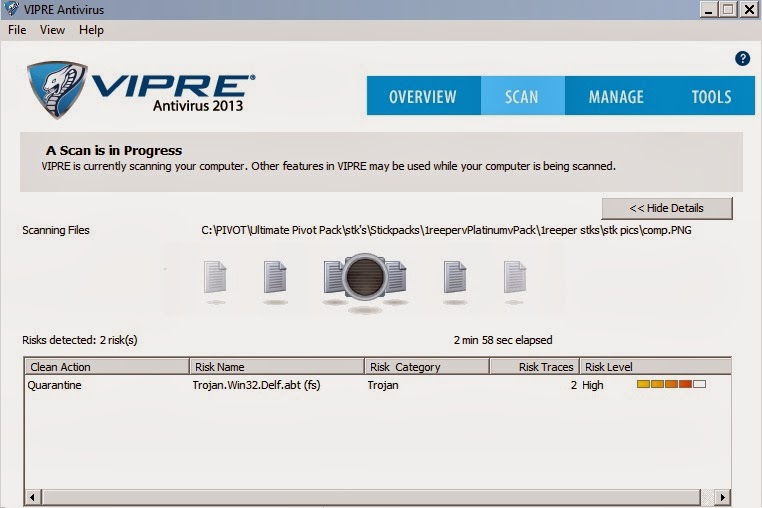Click the Quarantine clean action cell
Screen dimensions: 762x508
click(x=54, y=385)
